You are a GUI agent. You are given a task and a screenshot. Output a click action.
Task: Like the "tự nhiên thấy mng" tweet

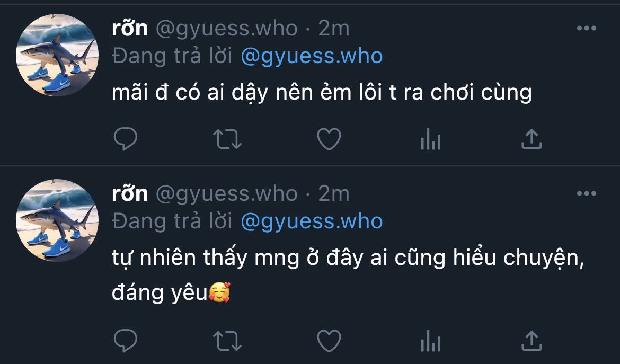(329, 341)
